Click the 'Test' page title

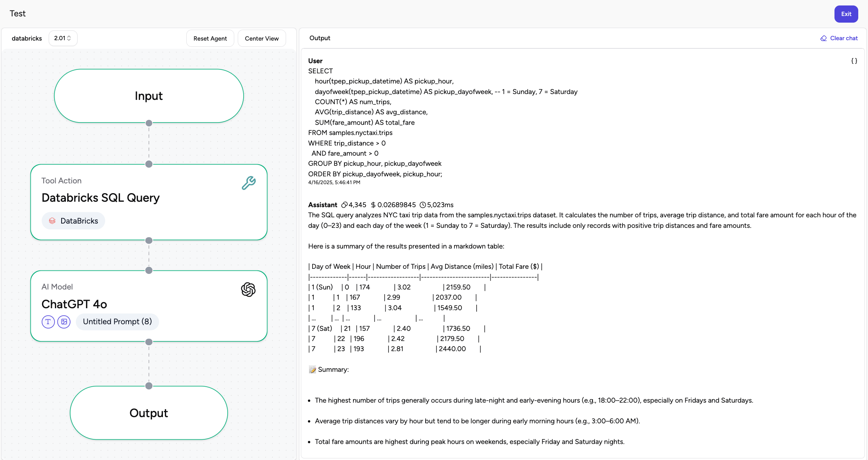click(x=18, y=14)
